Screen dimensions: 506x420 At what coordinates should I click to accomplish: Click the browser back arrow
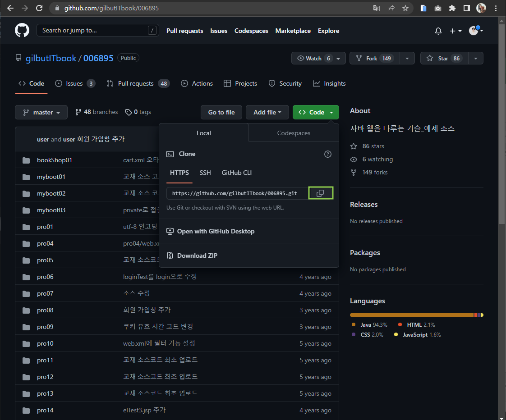point(10,8)
